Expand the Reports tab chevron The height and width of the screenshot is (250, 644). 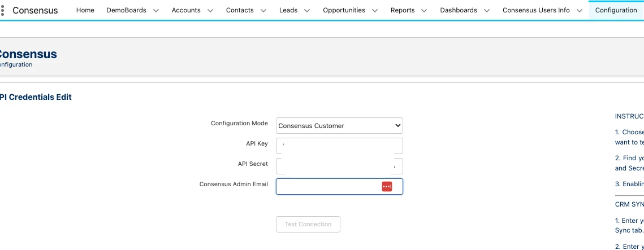[425, 10]
